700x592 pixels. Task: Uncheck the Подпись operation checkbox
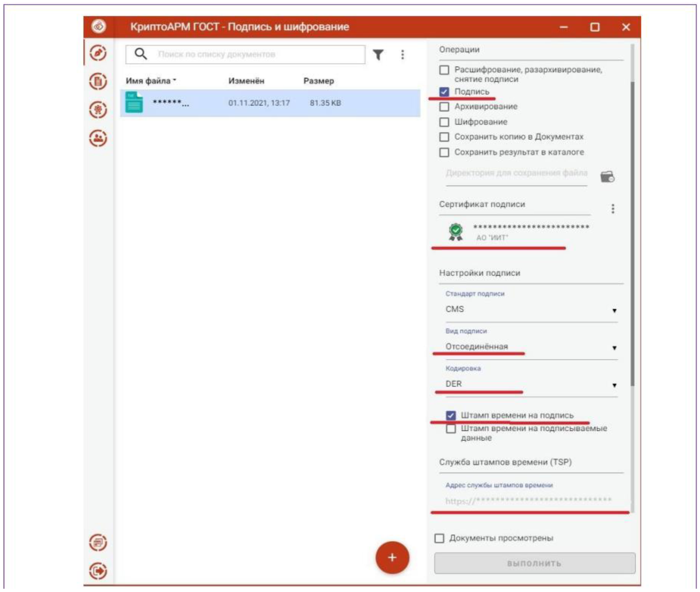444,92
